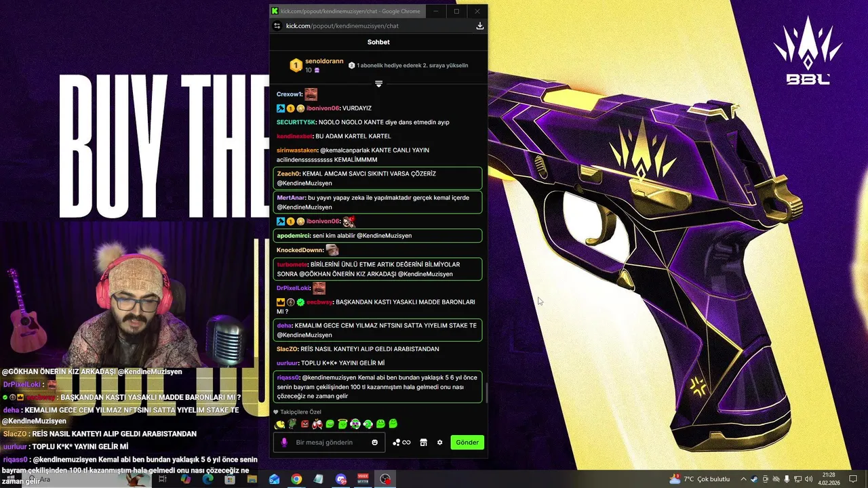Open weather widget showing 7°C Çok bulutlu
Screen dimensions: 868x488
(699, 479)
